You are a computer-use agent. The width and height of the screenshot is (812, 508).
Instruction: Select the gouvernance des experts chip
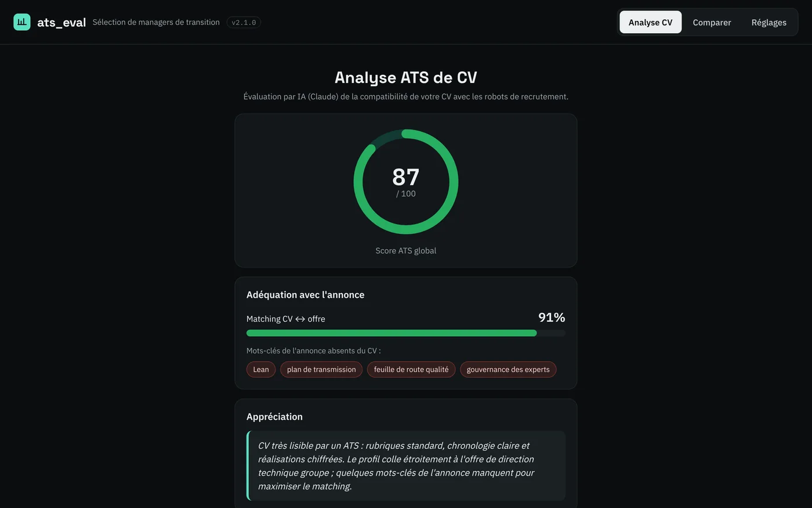(x=508, y=369)
